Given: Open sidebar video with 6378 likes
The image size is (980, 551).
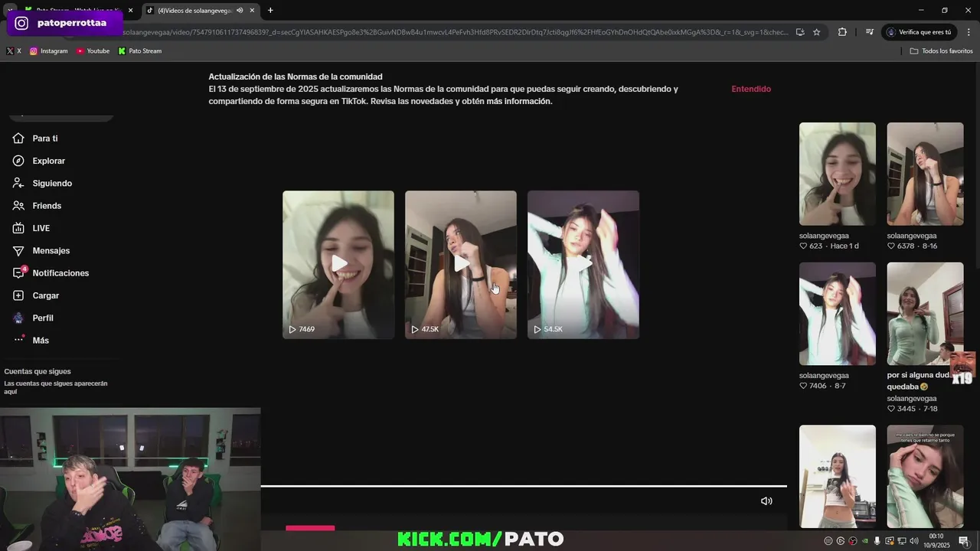Looking at the screenshot, I should 926,174.
